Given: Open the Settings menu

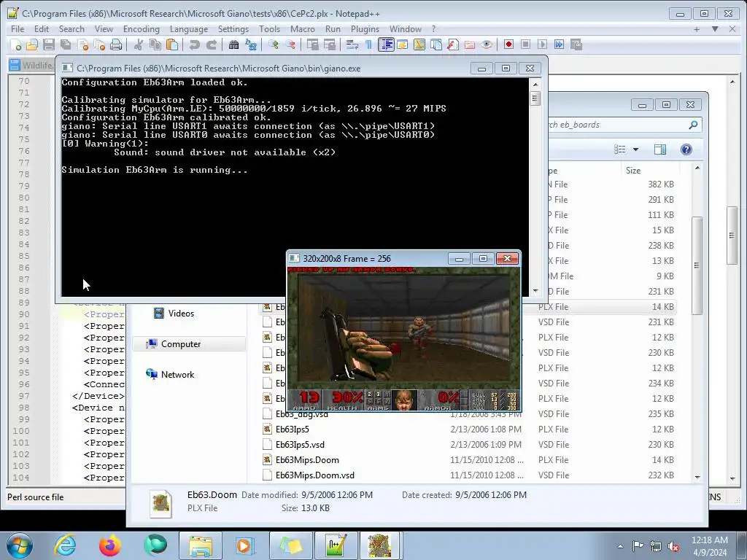Looking at the screenshot, I should [x=233, y=29].
